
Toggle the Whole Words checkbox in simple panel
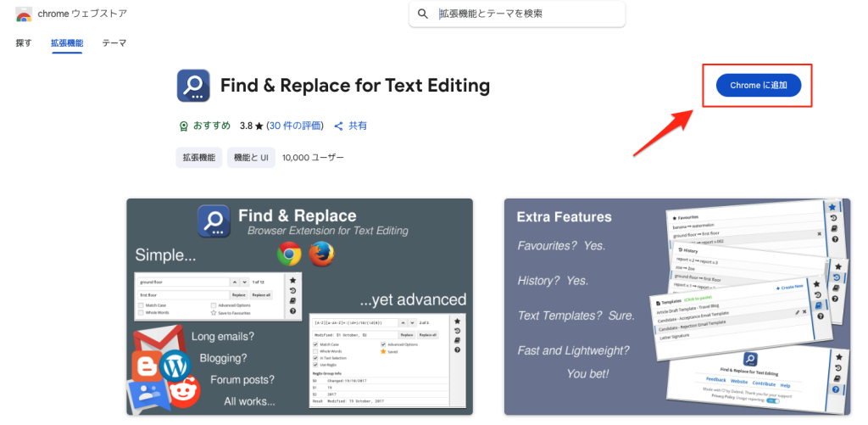(x=141, y=313)
